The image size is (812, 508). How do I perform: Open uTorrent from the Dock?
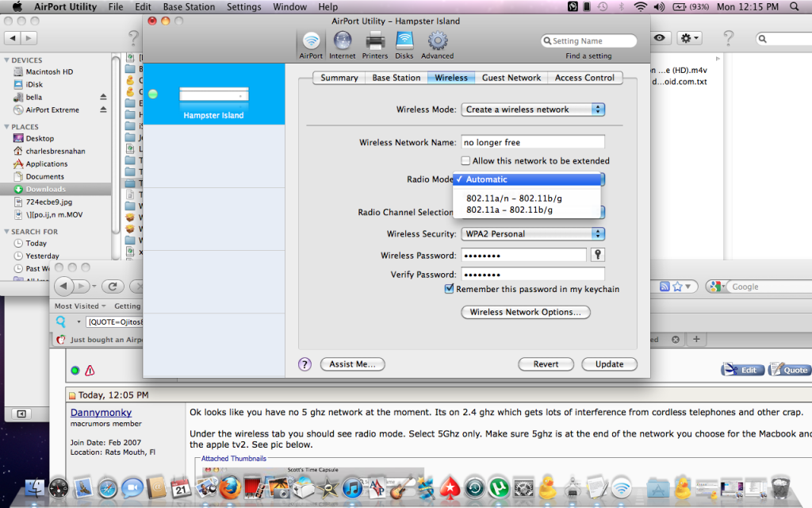[x=499, y=488]
